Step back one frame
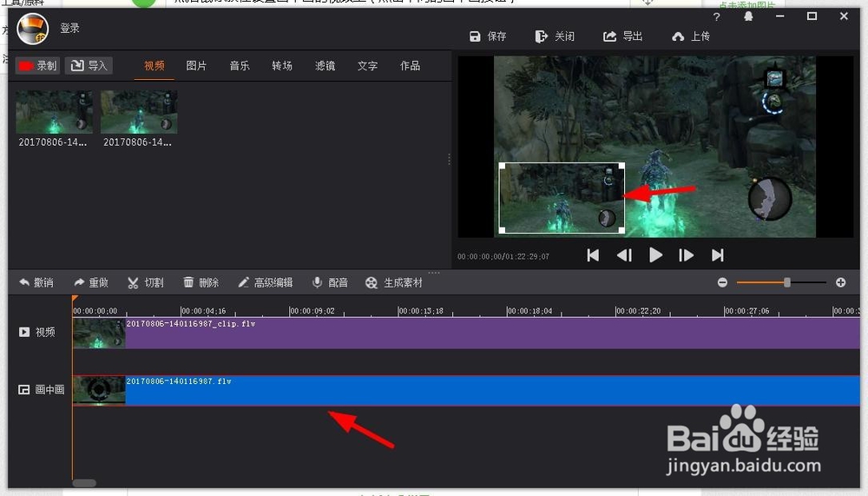Screen dimensions: 868x496 click(x=624, y=255)
